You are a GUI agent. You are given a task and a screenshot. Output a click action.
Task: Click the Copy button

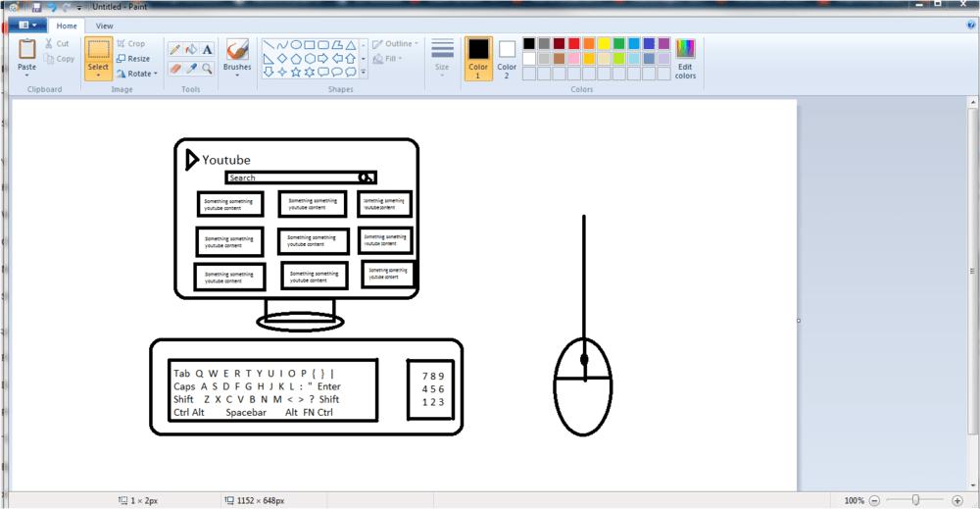click(x=60, y=59)
